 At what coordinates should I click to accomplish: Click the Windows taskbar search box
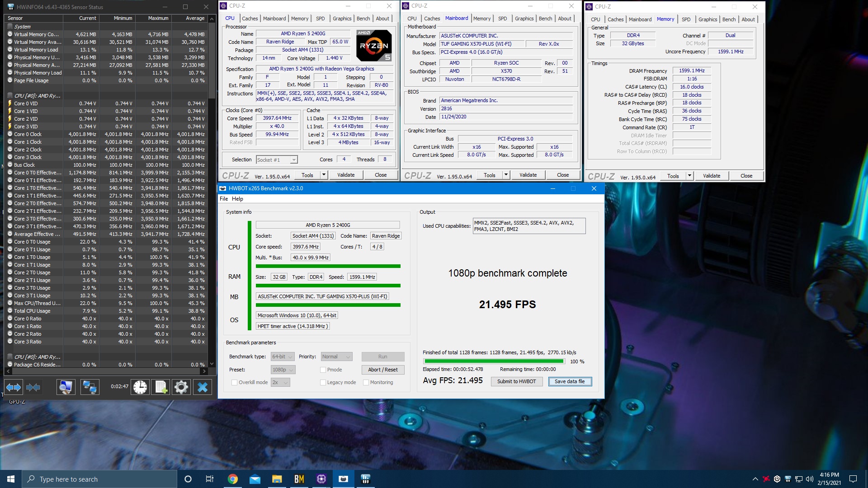tap(99, 479)
